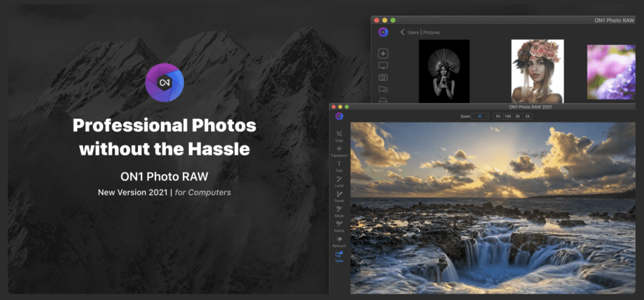Select the Transform tool
The height and width of the screenshot is (300, 644).
click(x=339, y=151)
